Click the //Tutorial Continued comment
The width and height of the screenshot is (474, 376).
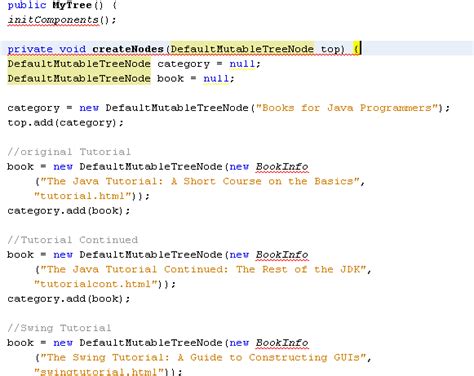pyautogui.click(x=72, y=240)
